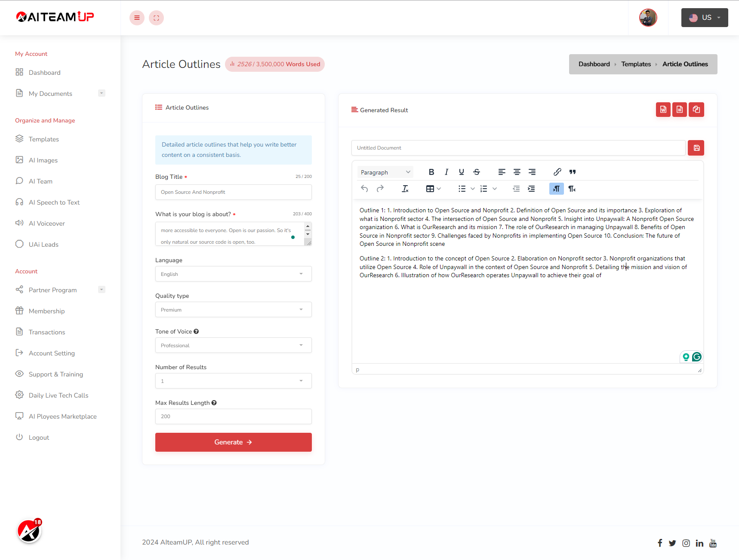Export result as text file
739x560 pixels.
pyautogui.click(x=680, y=110)
